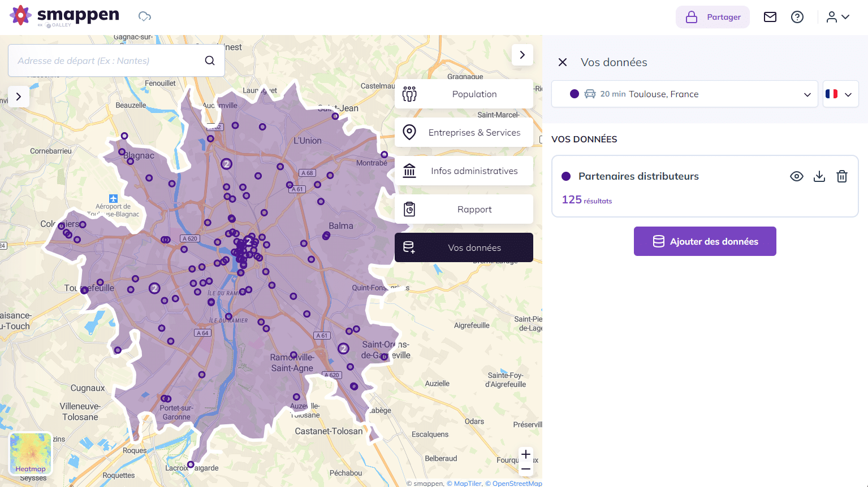Image resolution: width=868 pixels, height=487 pixels.
Task: Delete the Partenaires distributeurs dataset
Action: [x=842, y=176]
